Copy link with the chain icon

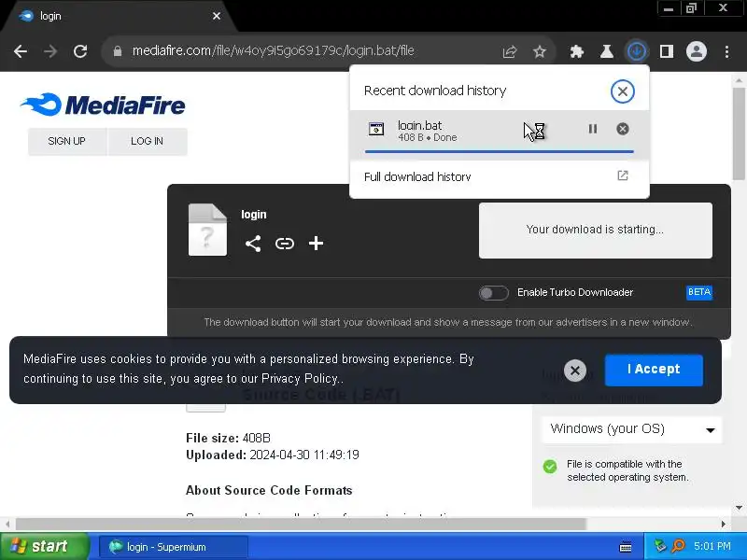(285, 244)
